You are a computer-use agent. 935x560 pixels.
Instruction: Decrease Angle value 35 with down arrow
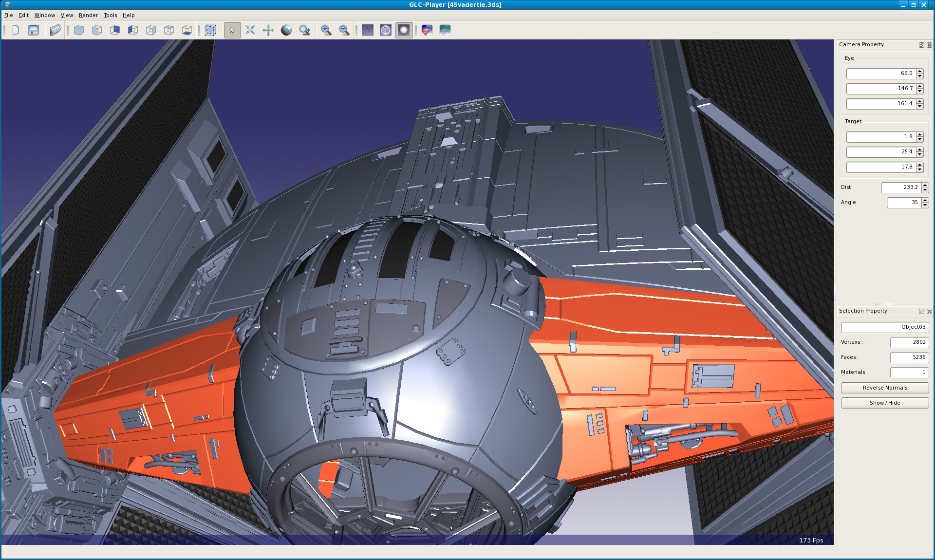pyautogui.click(x=925, y=205)
